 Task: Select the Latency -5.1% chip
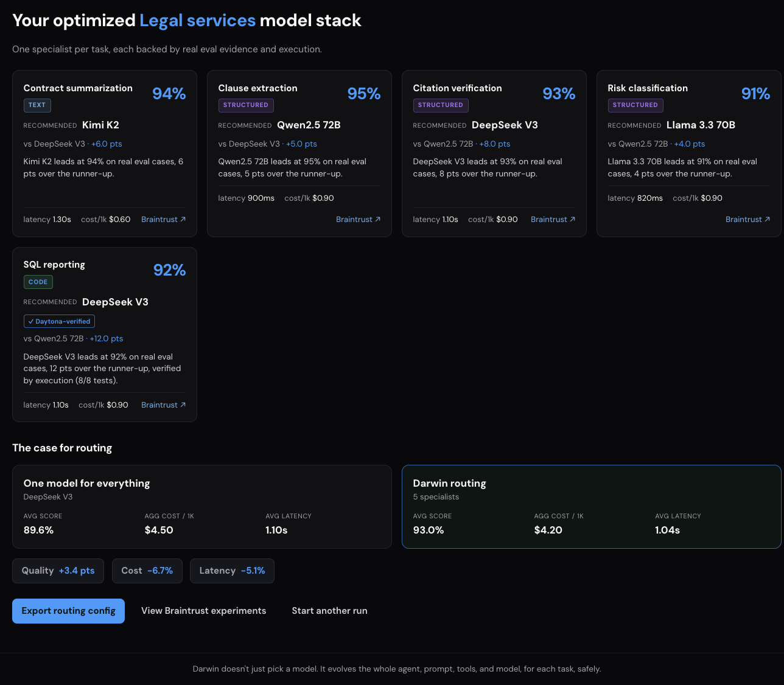click(232, 571)
